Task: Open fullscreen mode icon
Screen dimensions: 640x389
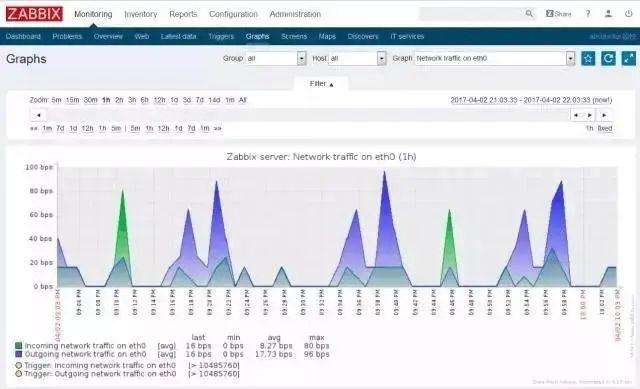Action: click(x=629, y=58)
